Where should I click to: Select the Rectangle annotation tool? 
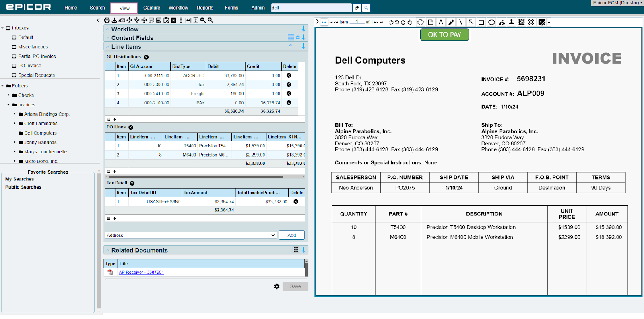(481, 22)
